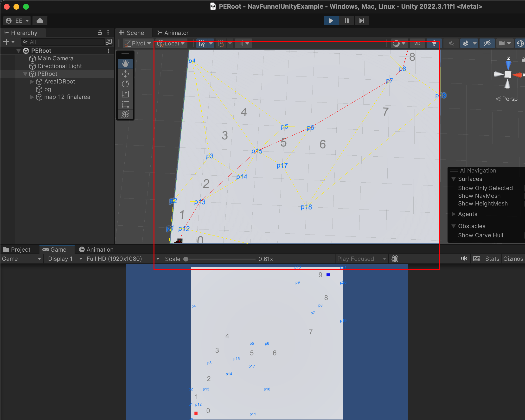Toggle frame debugger bug icon
525x420 pixels.
(395, 259)
